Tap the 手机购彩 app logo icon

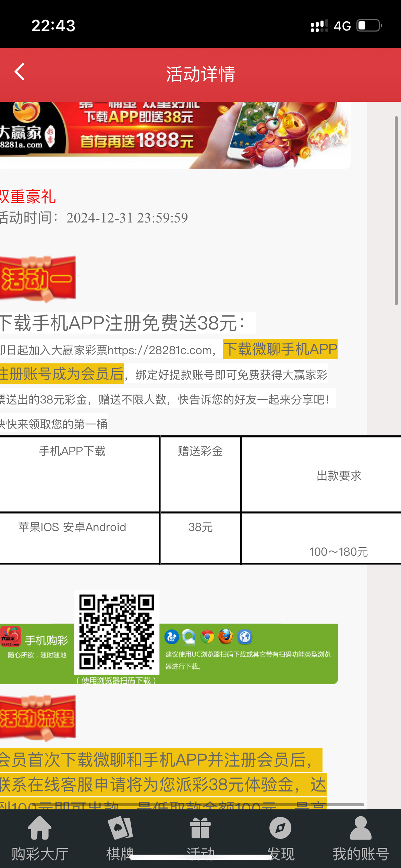(x=10, y=637)
